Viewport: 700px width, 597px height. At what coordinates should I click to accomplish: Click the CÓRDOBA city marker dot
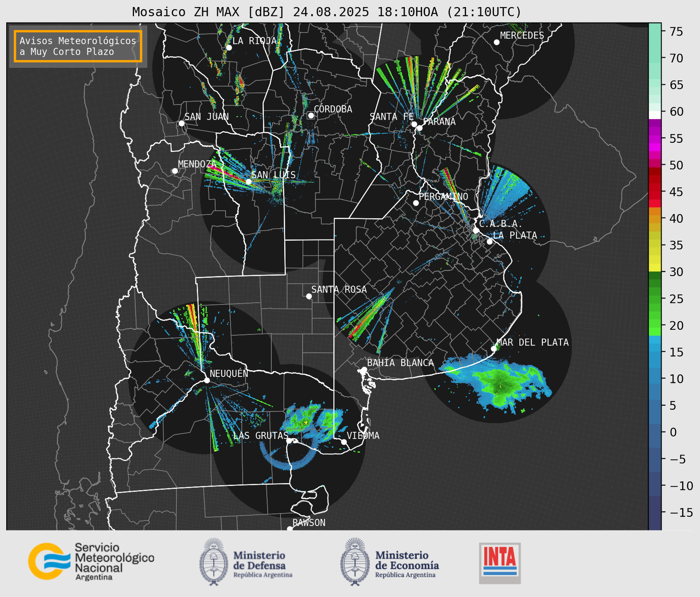[311, 115]
